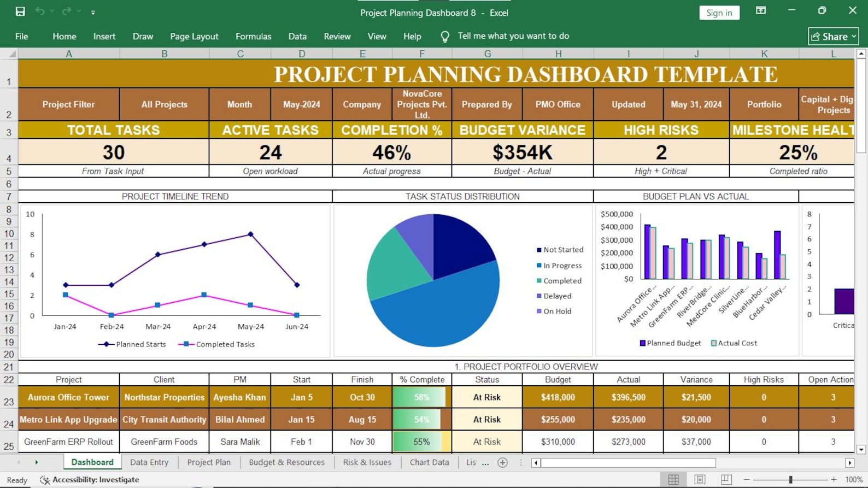Switch to the Chart Data sheet tab

[x=429, y=462]
